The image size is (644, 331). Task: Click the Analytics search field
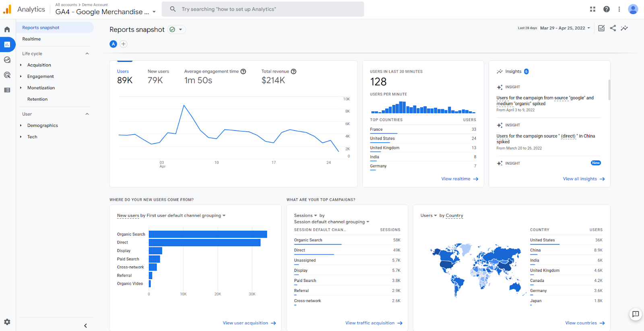pos(263,9)
